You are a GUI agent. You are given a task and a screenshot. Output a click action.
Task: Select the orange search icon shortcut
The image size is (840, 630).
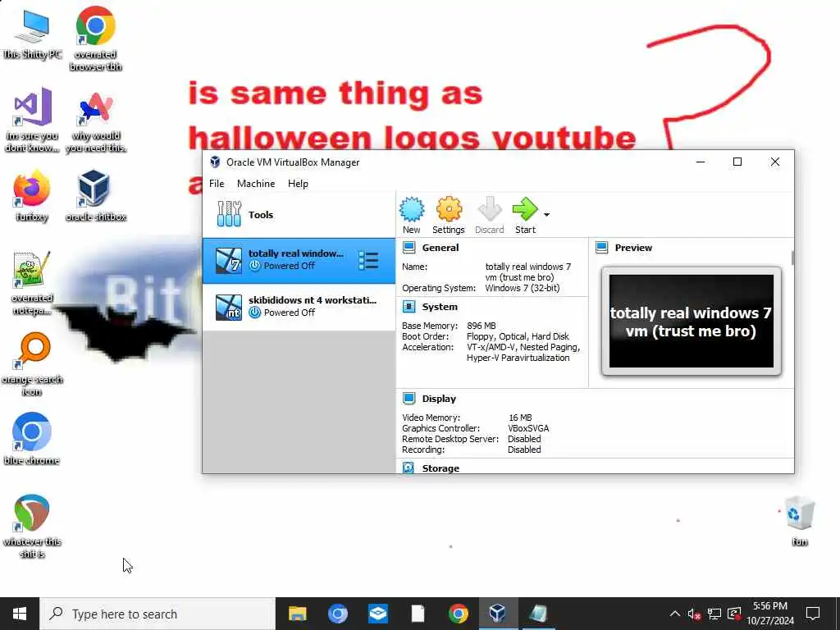coord(32,364)
